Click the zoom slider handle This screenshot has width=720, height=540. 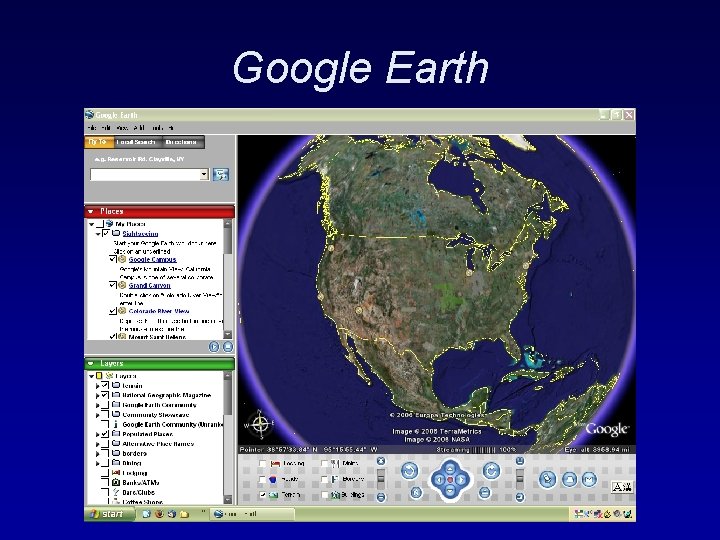[x=381, y=479]
